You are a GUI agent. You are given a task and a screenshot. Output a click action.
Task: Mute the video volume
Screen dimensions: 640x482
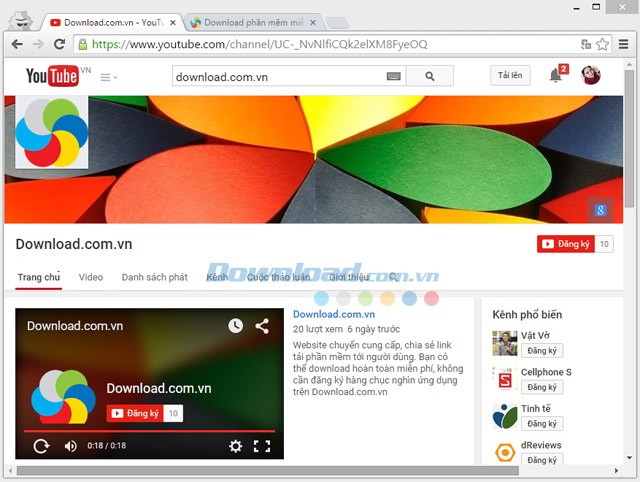coord(71,446)
